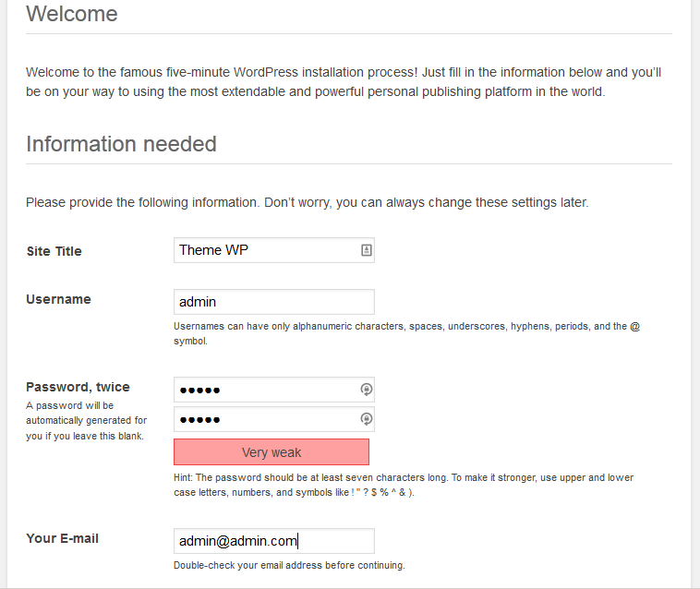Click the famous five-minute installation paragraph
700x589 pixels.
pos(344,81)
